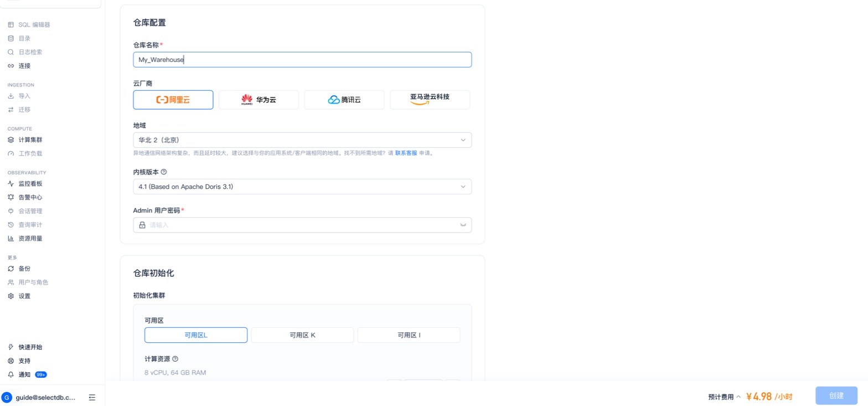This screenshot has width=868, height=406.
Task: Click the help icon beside 内核版本
Action: (x=164, y=172)
